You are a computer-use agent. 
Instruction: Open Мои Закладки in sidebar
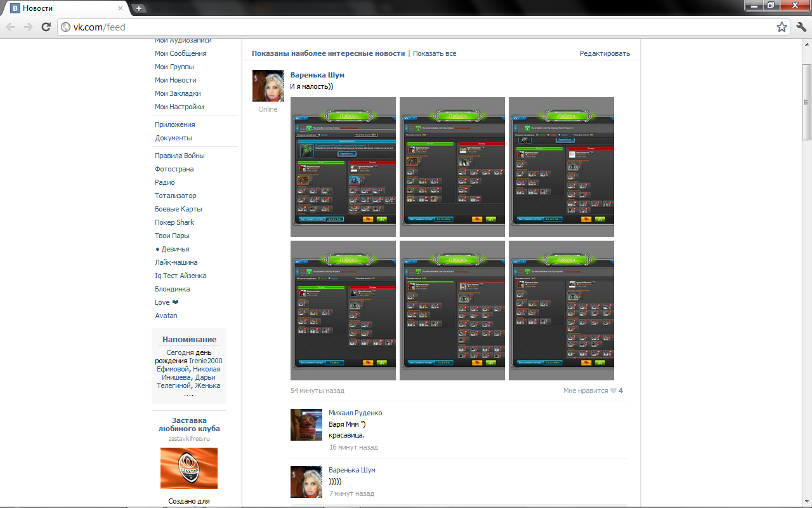click(x=178, y=93)
